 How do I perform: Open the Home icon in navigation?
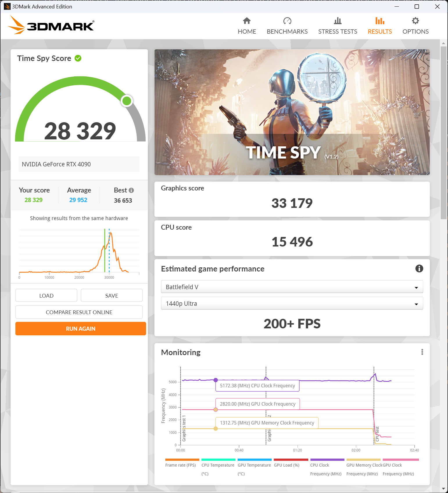(247, 21)
